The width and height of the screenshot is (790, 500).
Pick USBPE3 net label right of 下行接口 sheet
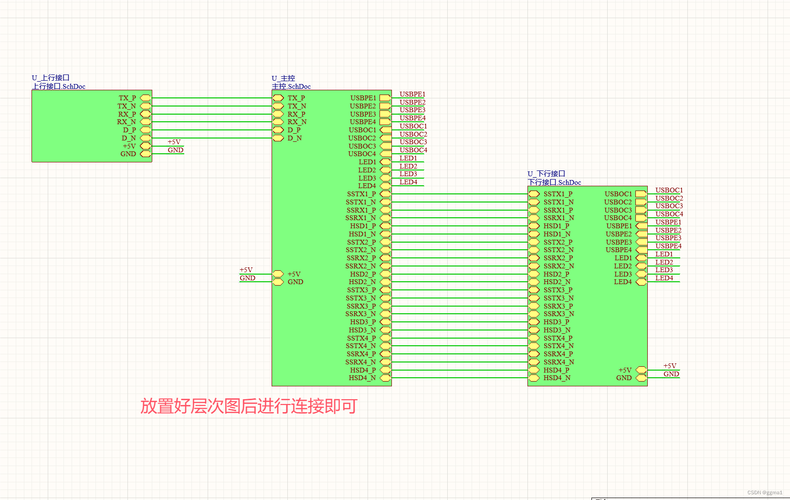tap(668, 238)
